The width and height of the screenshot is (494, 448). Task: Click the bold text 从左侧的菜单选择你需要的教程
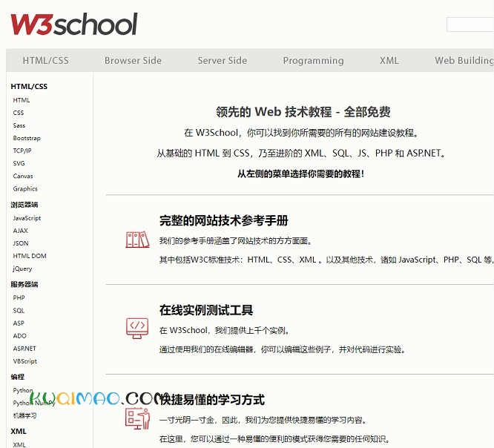300,174
